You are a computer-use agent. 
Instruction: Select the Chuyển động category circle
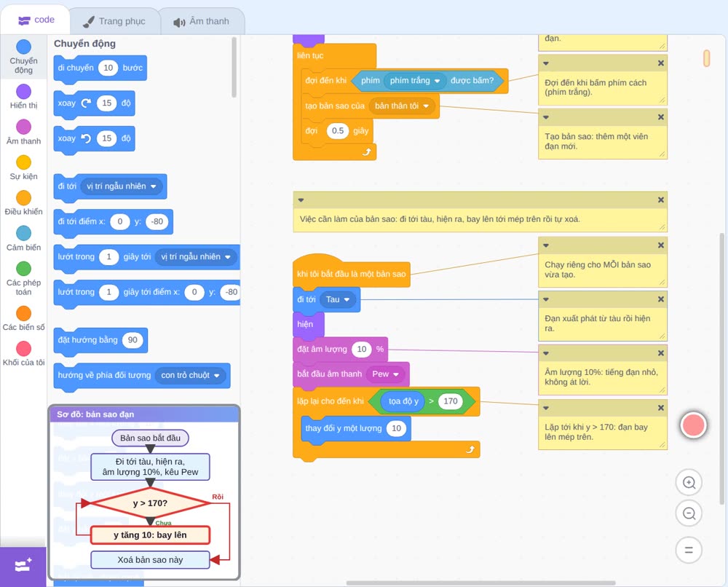24,47
